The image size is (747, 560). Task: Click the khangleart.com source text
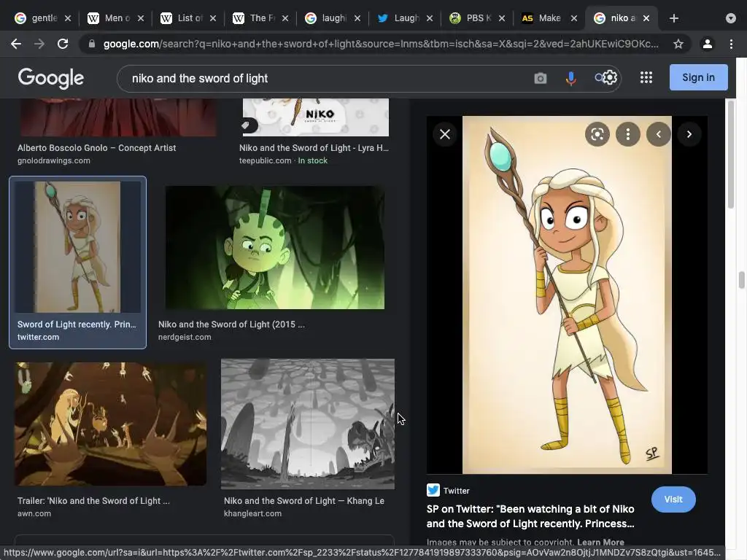pyautogui.click(x=252, y=513)
